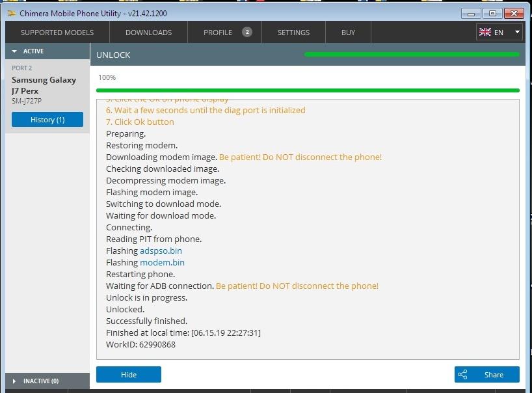Viewport: 532px width, 393px height.
Task: Close the Chimera Mobile Phone Utility window
Action: pos(514,14)
